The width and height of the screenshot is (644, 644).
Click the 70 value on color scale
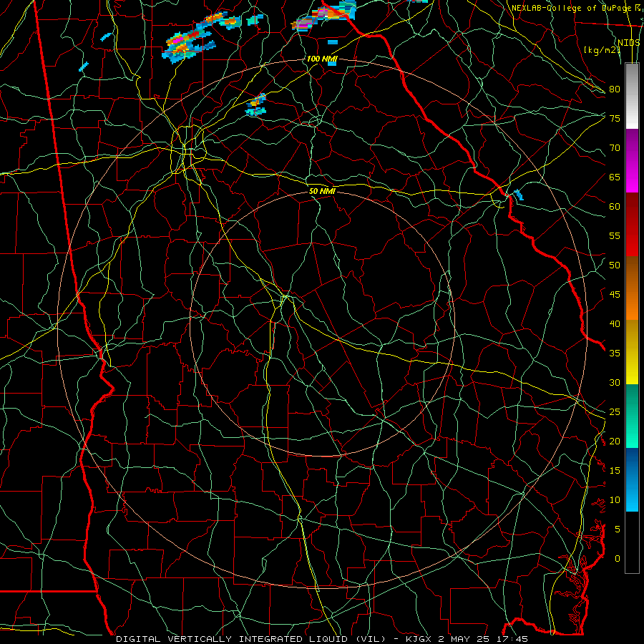(x=615, y=148)
